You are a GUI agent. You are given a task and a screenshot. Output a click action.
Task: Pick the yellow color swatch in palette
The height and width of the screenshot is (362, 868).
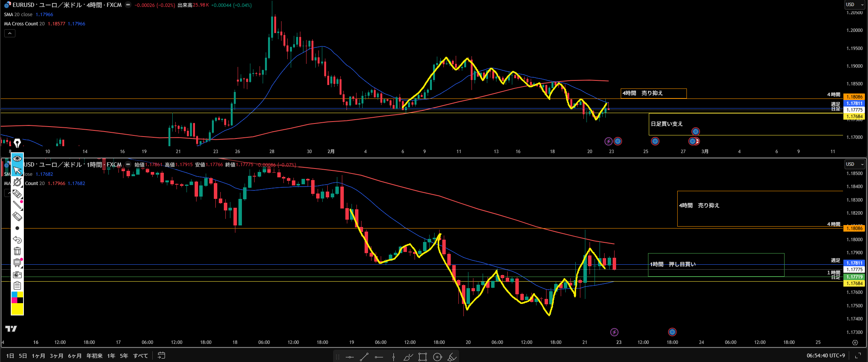click(17, 309)
